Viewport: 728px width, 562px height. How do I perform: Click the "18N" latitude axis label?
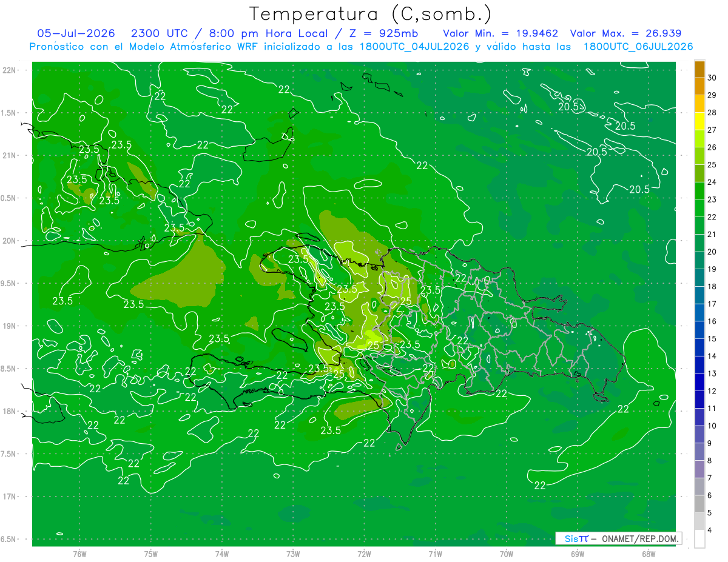pos(10,412)
